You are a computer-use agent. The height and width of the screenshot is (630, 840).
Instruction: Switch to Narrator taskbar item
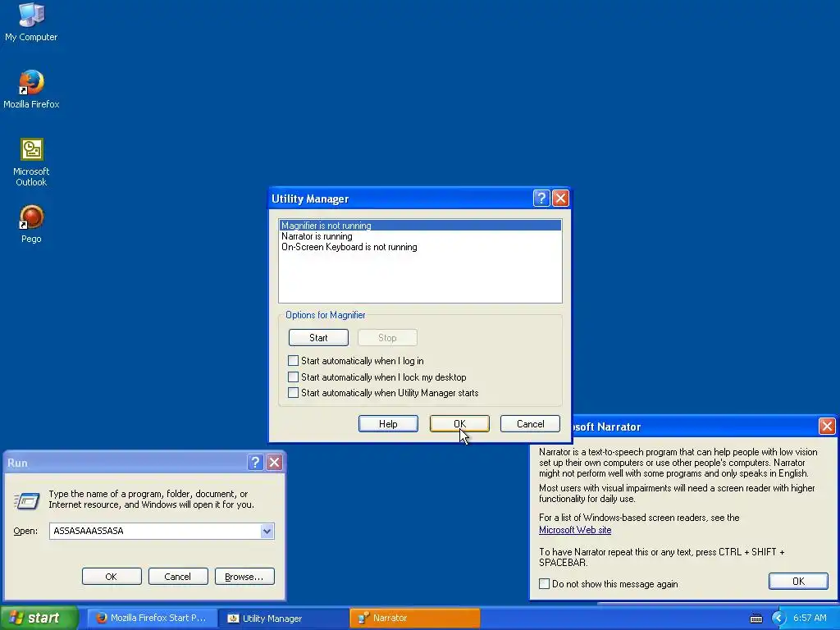pos(414,618)
